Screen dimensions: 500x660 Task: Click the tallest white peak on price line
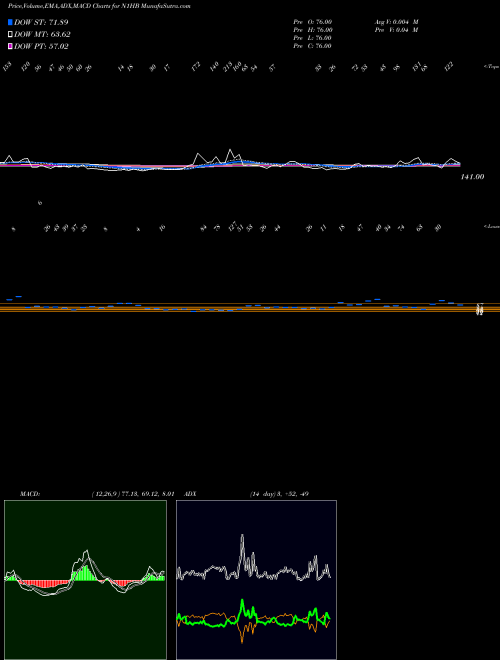coord(229,150)
